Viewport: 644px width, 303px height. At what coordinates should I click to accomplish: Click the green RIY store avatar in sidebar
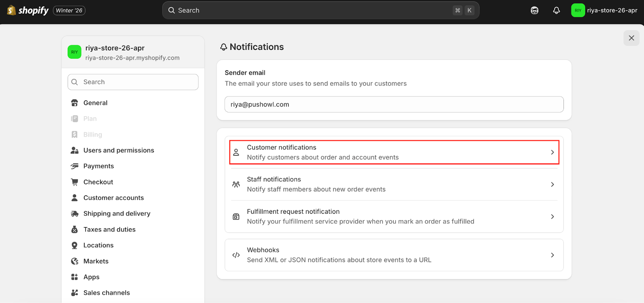tap(74, 52)
